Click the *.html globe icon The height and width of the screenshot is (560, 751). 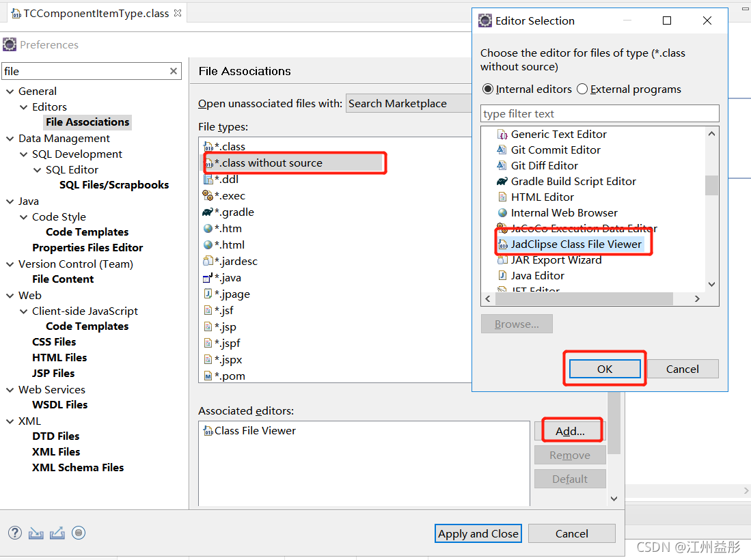pyautogui.click(x=208, y=244)
